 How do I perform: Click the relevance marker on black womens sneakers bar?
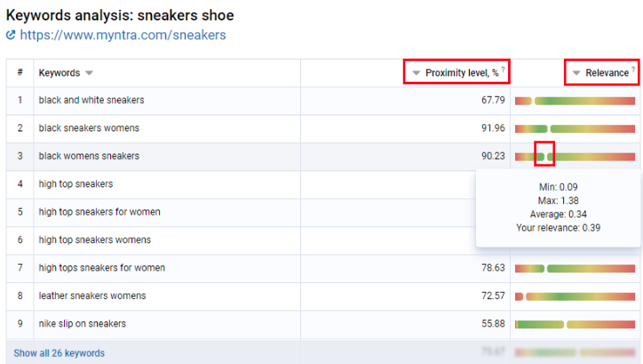click(x=546, y=156)
